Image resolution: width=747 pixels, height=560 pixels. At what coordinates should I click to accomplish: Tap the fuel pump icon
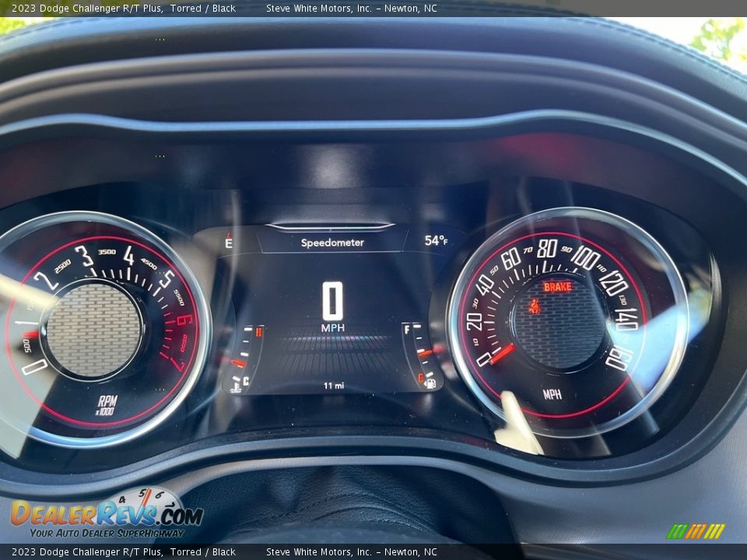click(x=430, y=383)
